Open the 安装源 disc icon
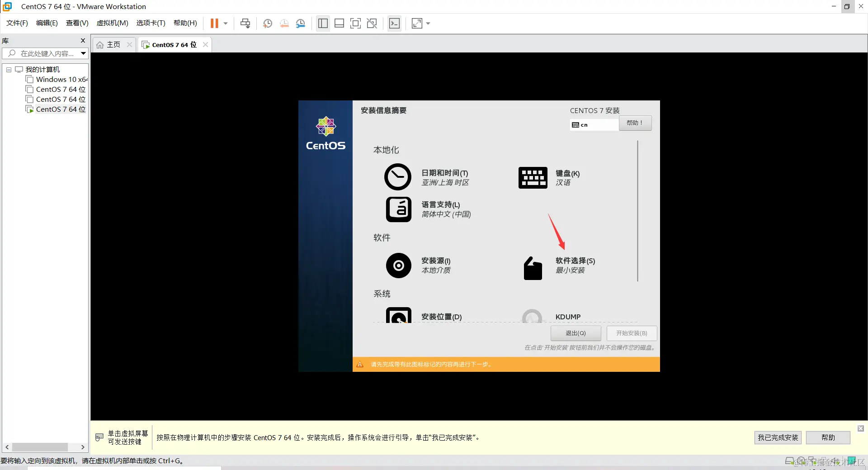 pos(399,266)
